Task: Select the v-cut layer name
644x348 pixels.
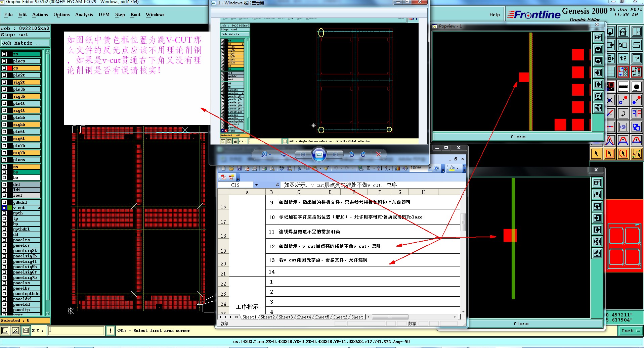Action: (26, 208)
